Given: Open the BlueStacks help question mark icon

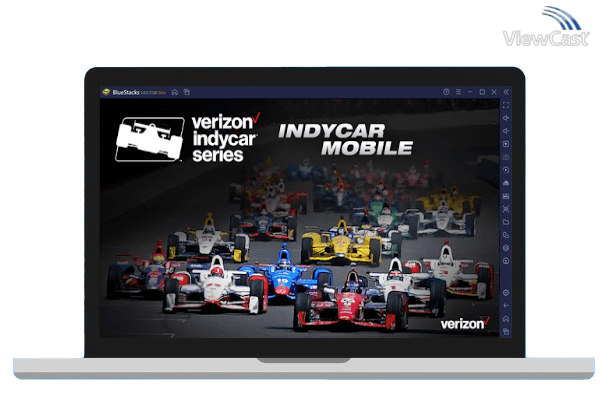Looking at the screenshot, I should (x=446, y=92).
